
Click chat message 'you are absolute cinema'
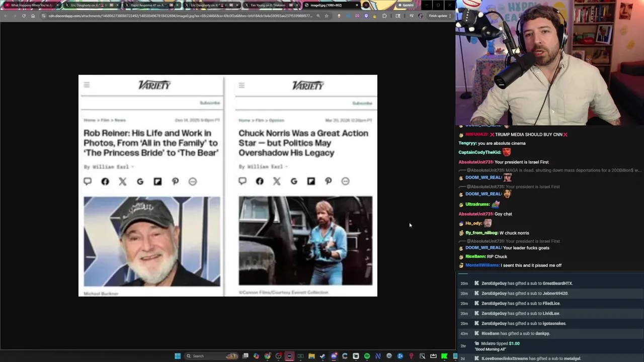(502, 143)
